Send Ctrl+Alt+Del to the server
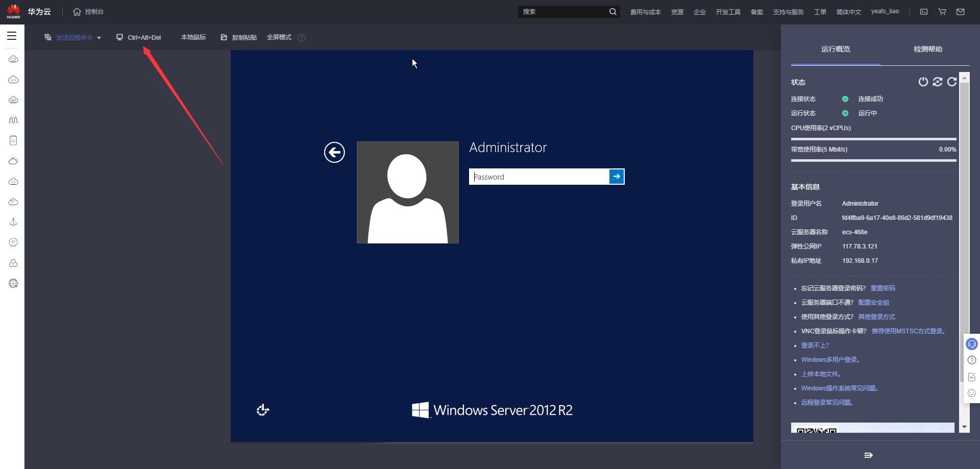 [138, 37]
